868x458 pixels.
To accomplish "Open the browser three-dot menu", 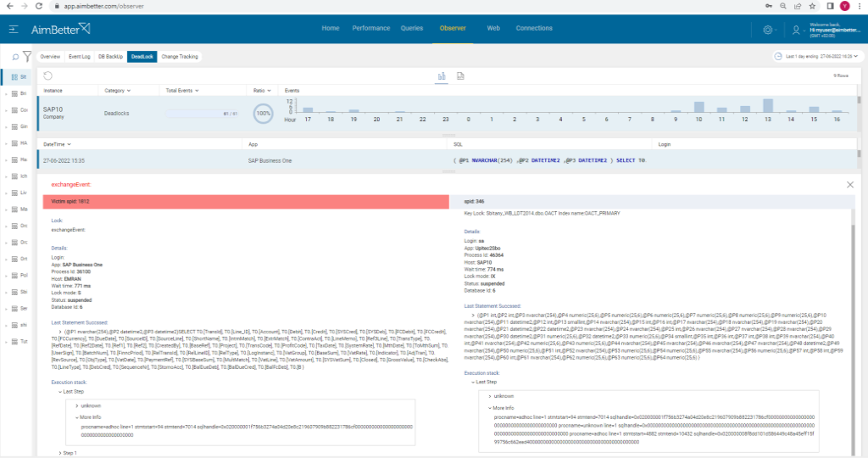I will (860, 6).
